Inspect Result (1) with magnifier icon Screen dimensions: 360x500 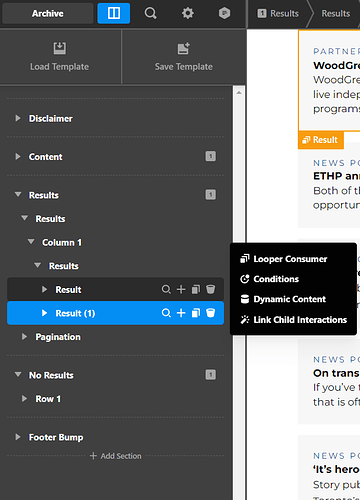point(166,313)
